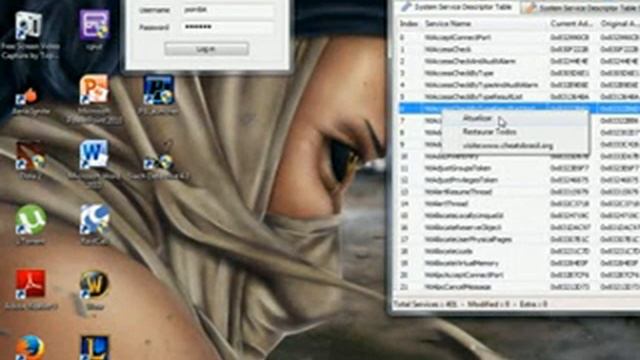Viewport: 640px width, 360px height.
Task: Select the NtAdjustGroupsToken row
Action: 518,168
